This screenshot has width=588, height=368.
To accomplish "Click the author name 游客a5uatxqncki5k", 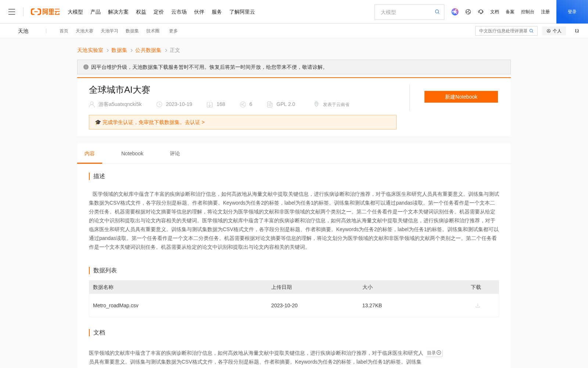I will click(120, 104).
